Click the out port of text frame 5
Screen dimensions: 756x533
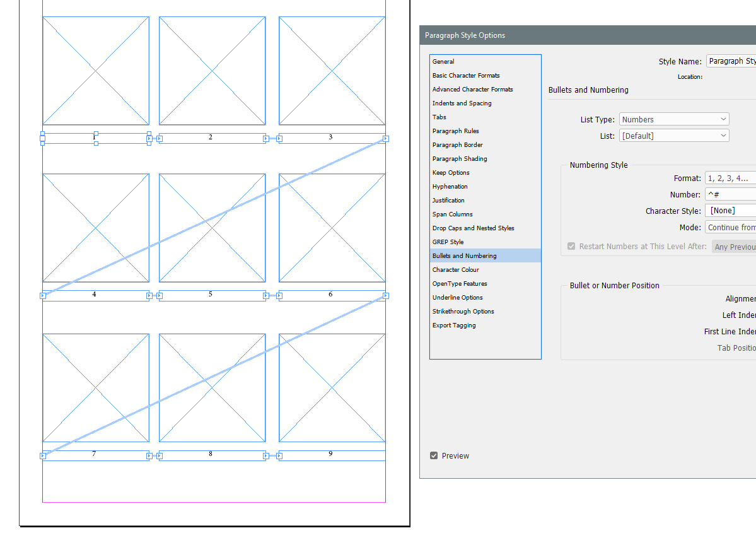tap(265, 296)
